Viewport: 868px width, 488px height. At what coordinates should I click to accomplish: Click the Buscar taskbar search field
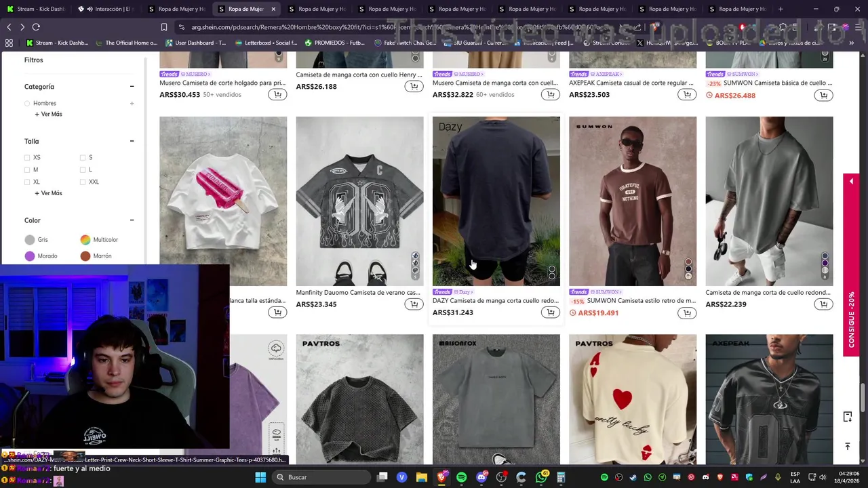click(x=320, y=477)
